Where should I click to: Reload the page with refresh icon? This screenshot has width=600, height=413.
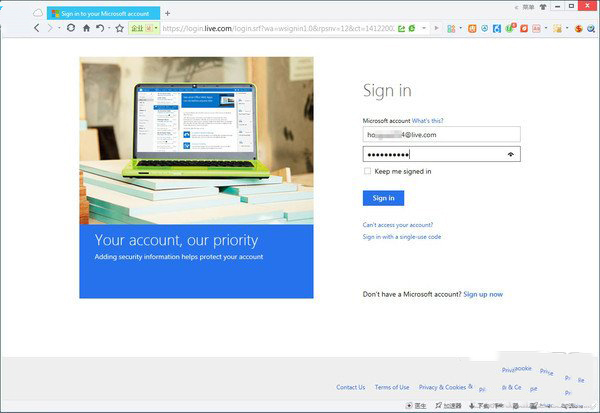point(71,28)
